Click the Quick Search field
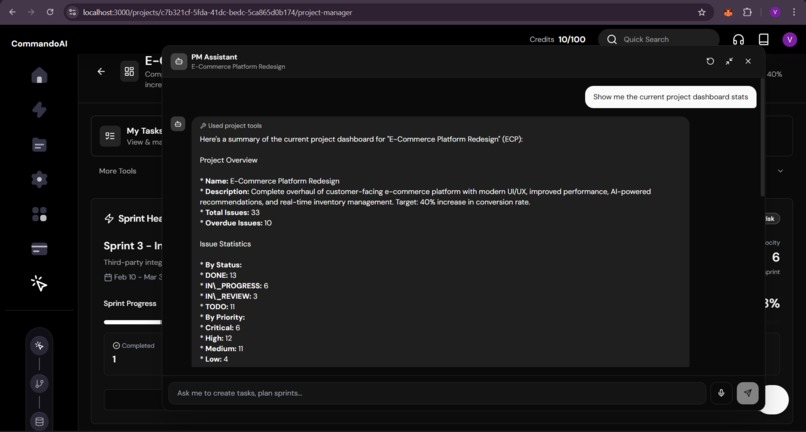The image size is (806, 432). [x=658, y=40]
